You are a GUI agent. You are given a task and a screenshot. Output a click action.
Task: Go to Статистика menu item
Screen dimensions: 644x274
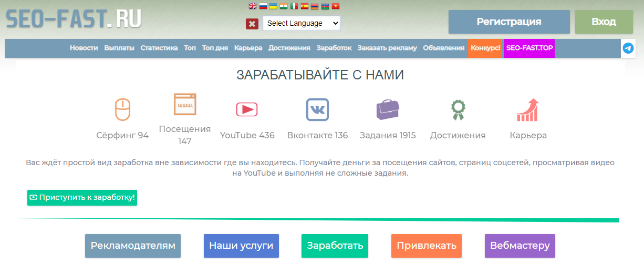pyautogui.click(x=159, y=48)
